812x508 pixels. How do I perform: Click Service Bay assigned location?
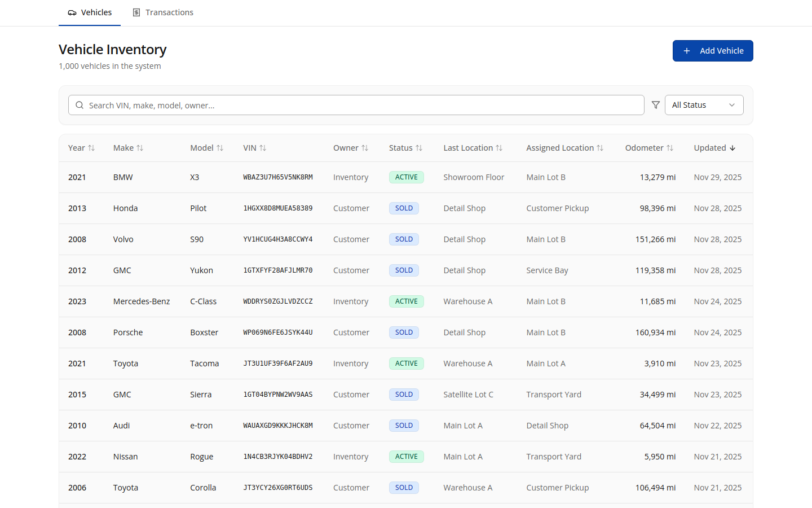[548, 270]
